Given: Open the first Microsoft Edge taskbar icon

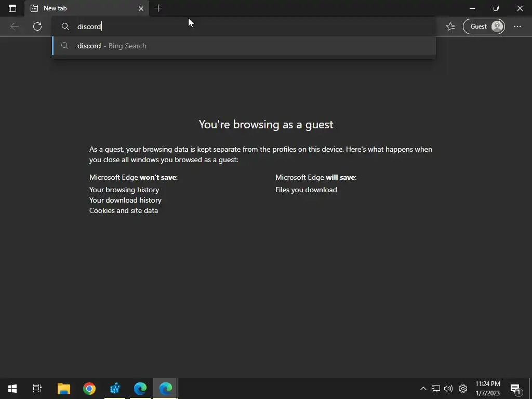Looking at the screenshot, I should coord(140,389).
